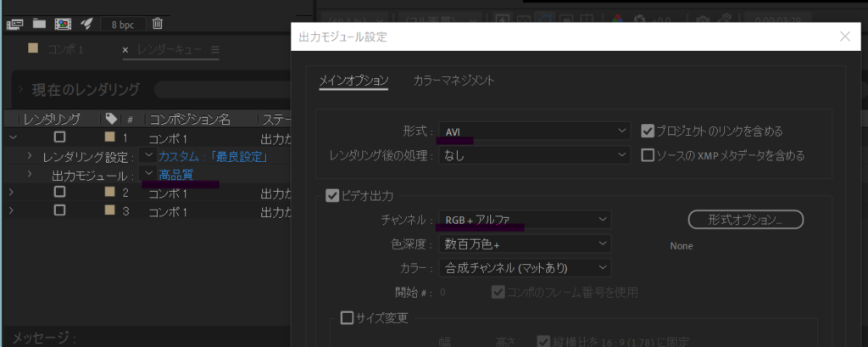
Task: Expand the 現在のレンダリング section
Action: coord(20,89)
